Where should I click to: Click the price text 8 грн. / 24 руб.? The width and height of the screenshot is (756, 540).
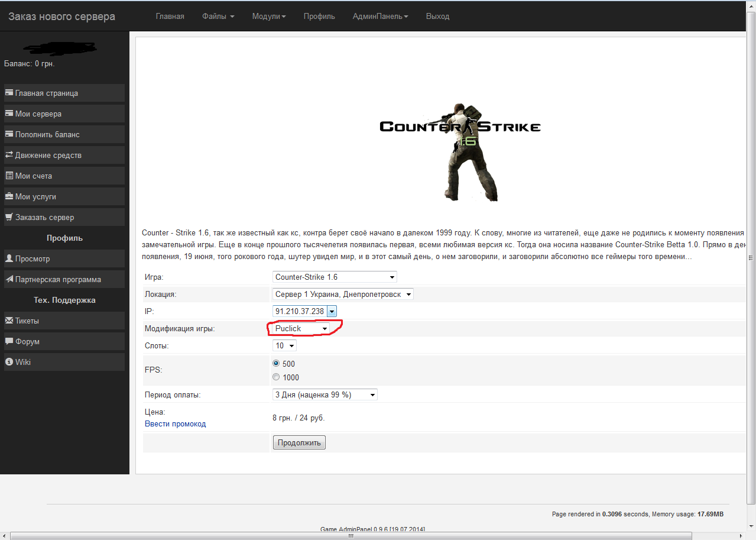click(x=298, y=418)
